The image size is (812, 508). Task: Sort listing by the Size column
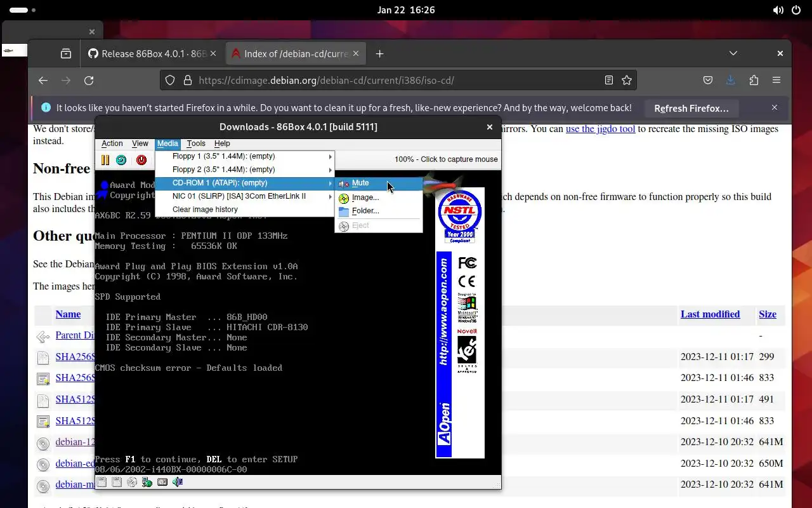(x=768, y=314)
